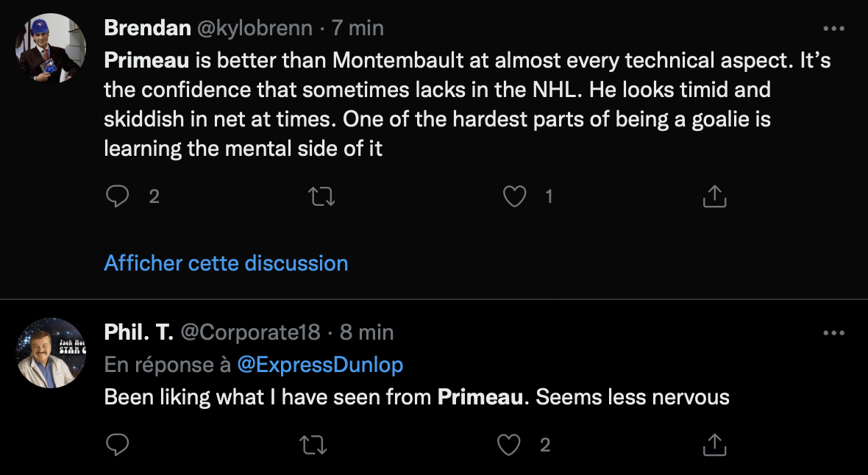Click the @Corporate18 handle

251,332
